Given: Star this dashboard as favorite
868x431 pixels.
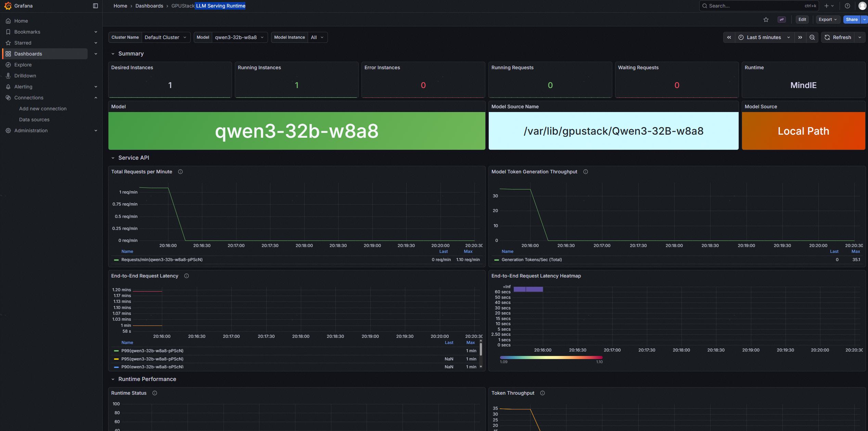Looking at the screenshot, I should [766, 20].
